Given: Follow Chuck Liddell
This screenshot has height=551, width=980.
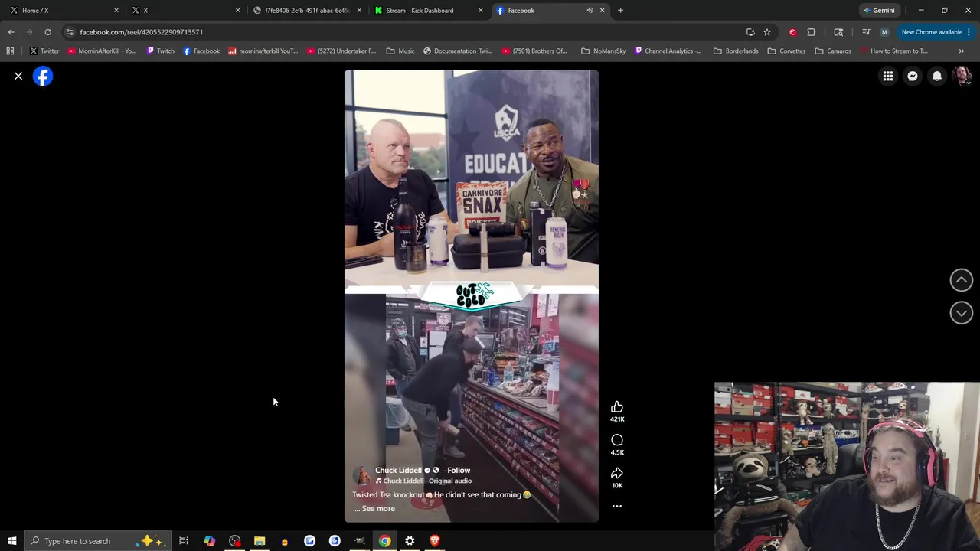Looking at the screenshot, I should pyautogui.click(x=459, y=470).
